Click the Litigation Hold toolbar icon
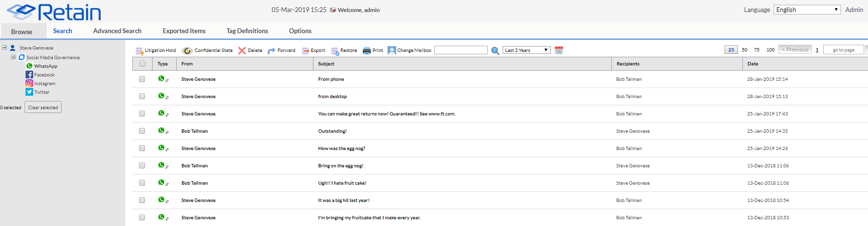 pos(140,50)
